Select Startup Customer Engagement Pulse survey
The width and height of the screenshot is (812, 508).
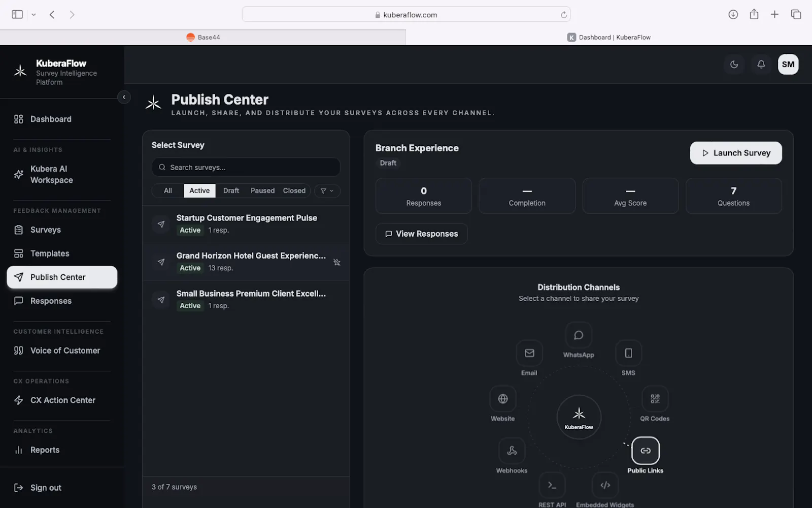pos(246,224)
